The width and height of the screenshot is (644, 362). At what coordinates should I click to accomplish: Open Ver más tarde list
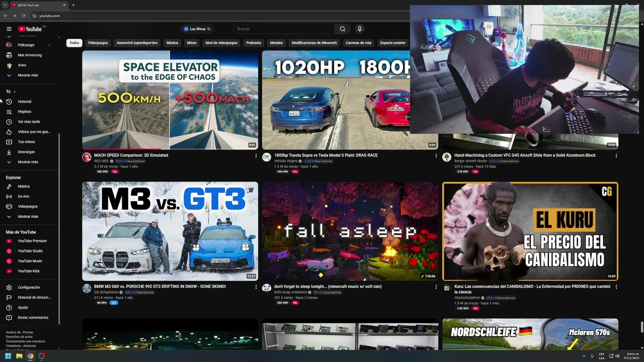[28, 122]
